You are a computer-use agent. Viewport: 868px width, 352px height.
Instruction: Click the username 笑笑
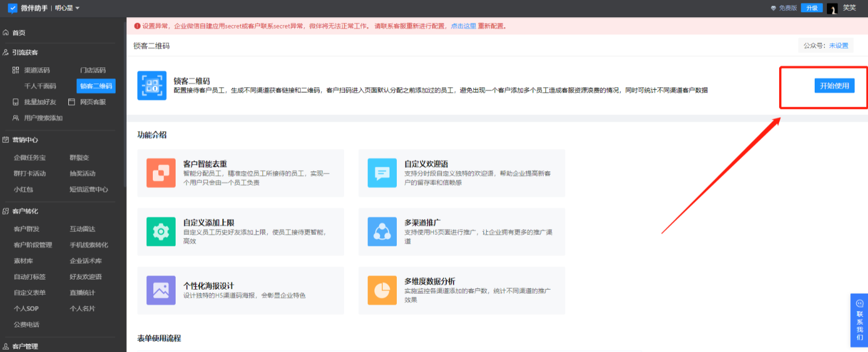[x=849, y=8]
